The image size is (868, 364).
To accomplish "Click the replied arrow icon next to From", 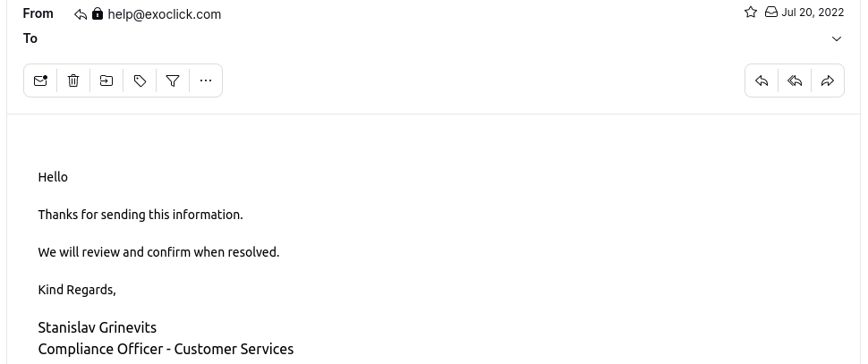I will pyautogui.click(x=81, y=14).
